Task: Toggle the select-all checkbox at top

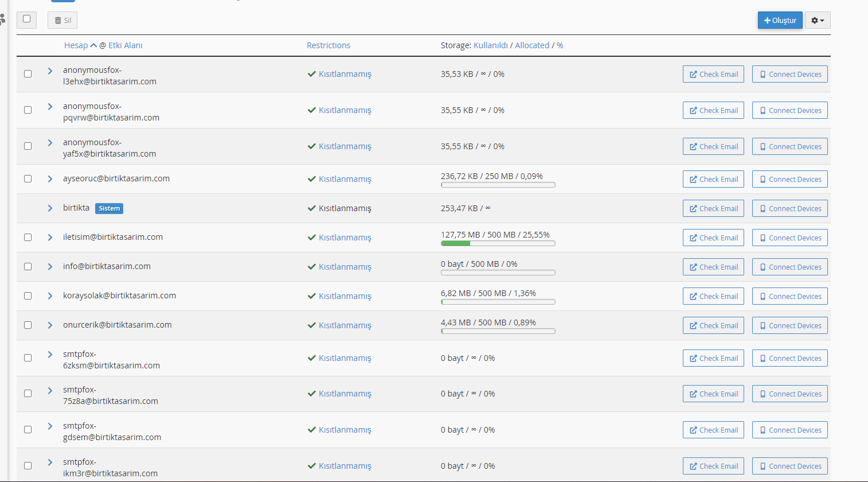Action: click(26, 19)
